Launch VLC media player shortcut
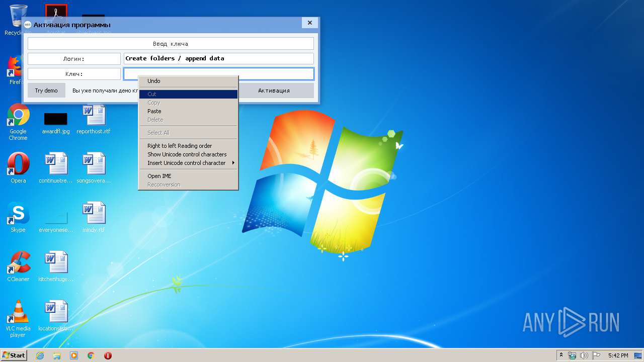This screenshot has width=644, height=362. click(18, 319)
